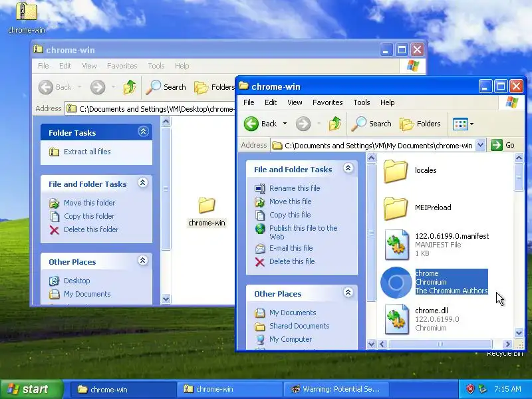Click the task pane scroll up arrow in front window

pos(372,158)
